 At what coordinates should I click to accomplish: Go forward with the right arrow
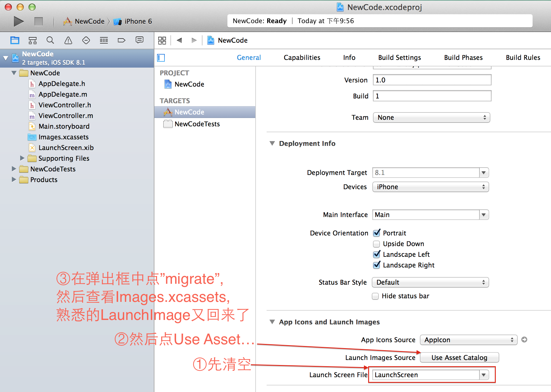(x=194, y=40)
